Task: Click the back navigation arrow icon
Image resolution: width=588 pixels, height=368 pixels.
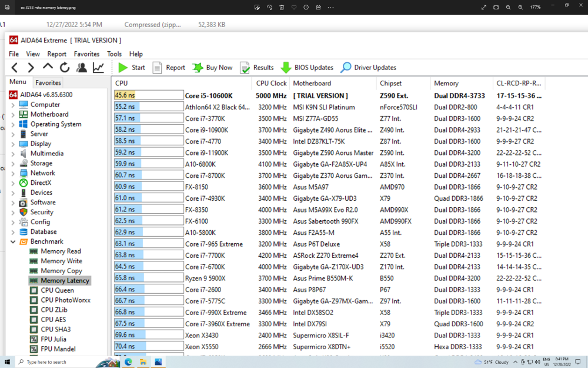Action: pyautogui.click(x=13, y=67)
